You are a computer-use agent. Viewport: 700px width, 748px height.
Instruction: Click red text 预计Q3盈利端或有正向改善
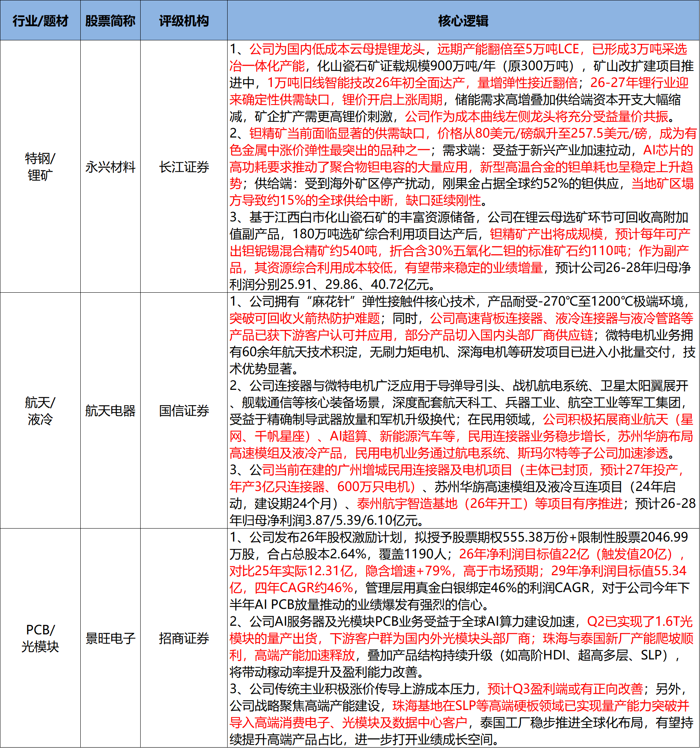click(x=565, y=689)
